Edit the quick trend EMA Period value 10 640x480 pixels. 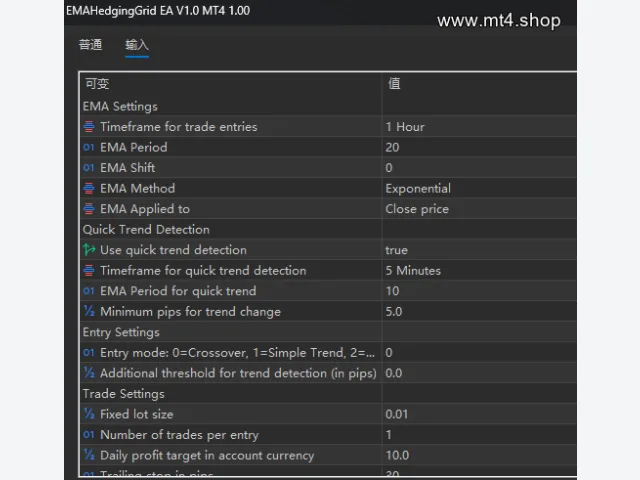click(x=392, y=291)
